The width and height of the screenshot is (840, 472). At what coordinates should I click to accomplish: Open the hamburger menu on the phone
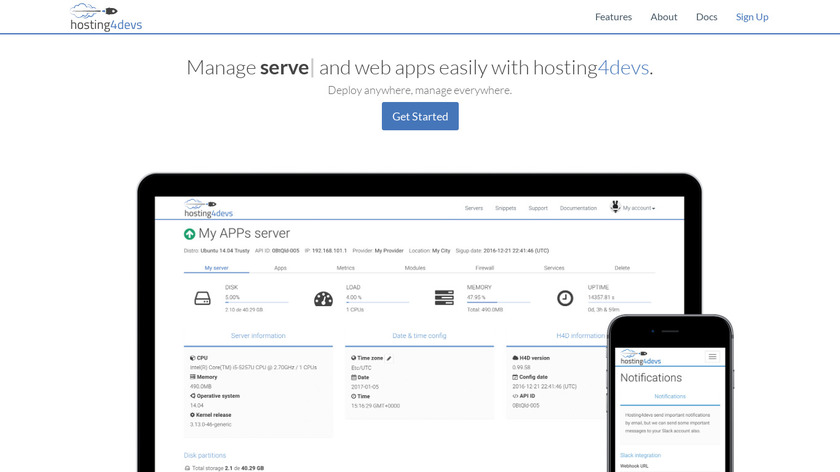pyautogui.click(x=712, y=356)
